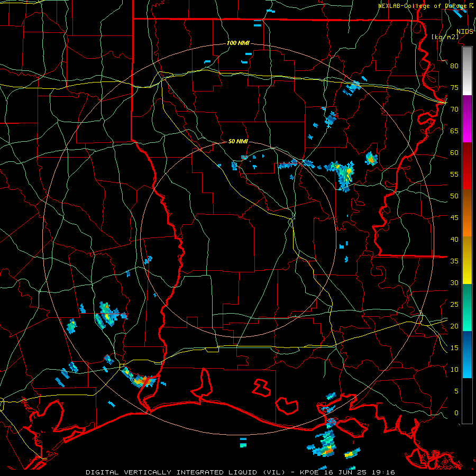Click the "100 NMI" range ring label
Viewport: 476px width, 476px height.
238,43
